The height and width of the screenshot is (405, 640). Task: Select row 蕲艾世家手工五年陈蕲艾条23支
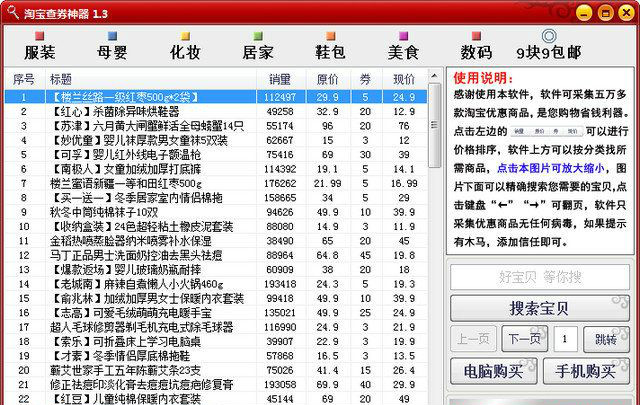tap(216, 370)
